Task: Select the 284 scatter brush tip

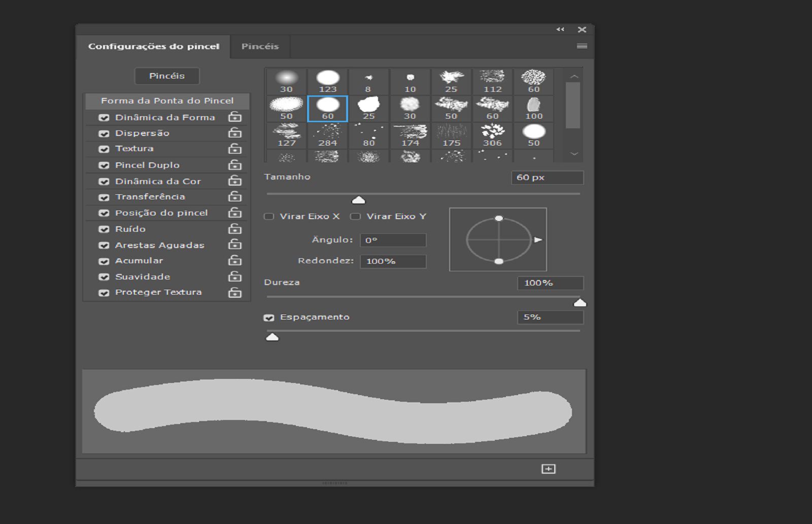Action: coord(328,135)
